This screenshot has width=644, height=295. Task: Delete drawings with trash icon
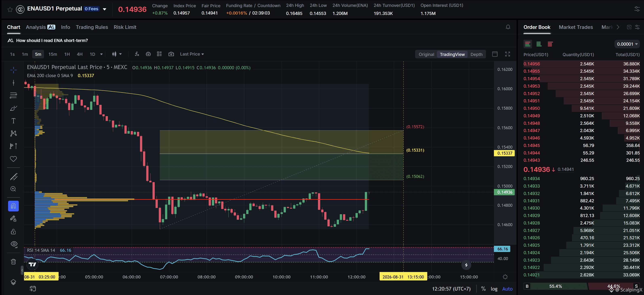coord(14,261)
